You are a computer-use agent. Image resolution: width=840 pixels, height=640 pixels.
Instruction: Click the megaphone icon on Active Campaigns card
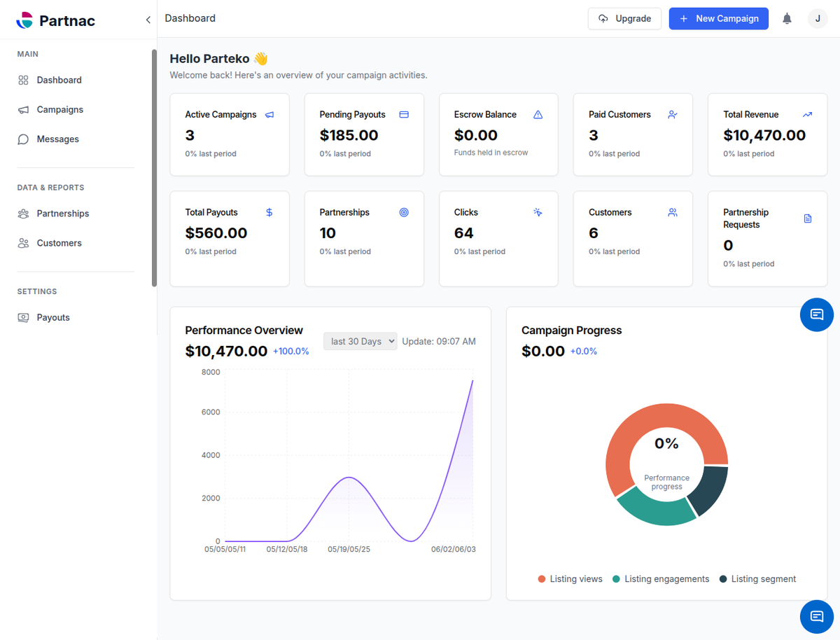[269, 115]
